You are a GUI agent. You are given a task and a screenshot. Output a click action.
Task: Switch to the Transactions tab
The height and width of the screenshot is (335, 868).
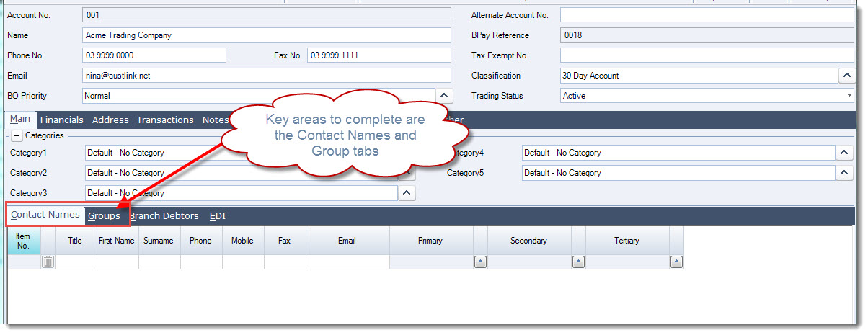[165, 120]
